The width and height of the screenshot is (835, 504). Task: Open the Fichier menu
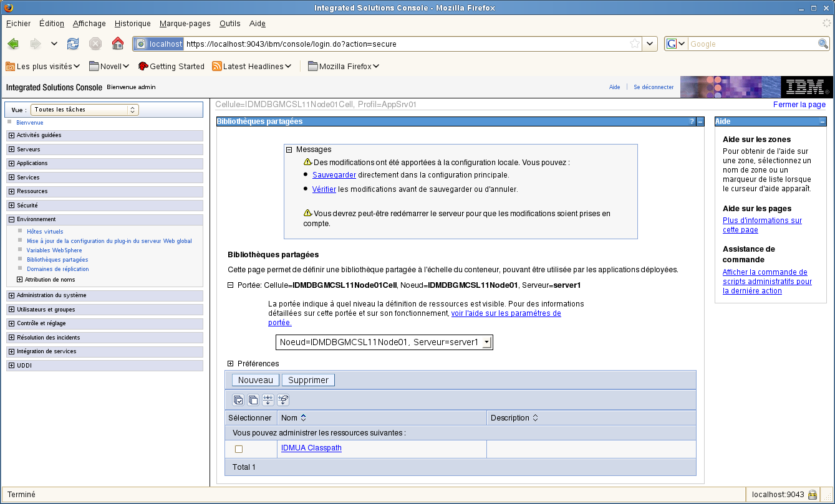point(18,24)
